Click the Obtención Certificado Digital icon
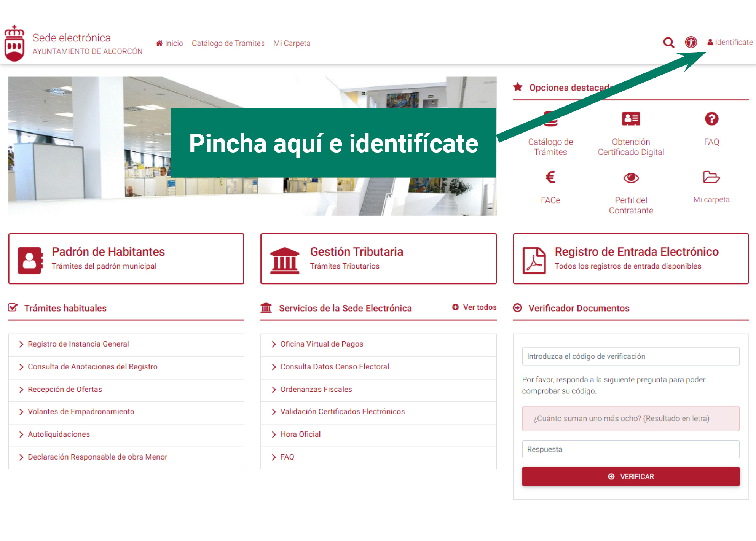Viewport: 756px width, 541px height. [631, 119]
